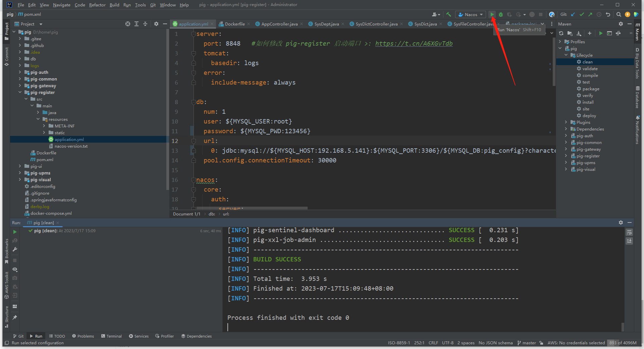The width and height of the screenshot is (644, 349).
Task: Execute Maven goal console icon
Action: pyautogui.click(x=609, y=33)
